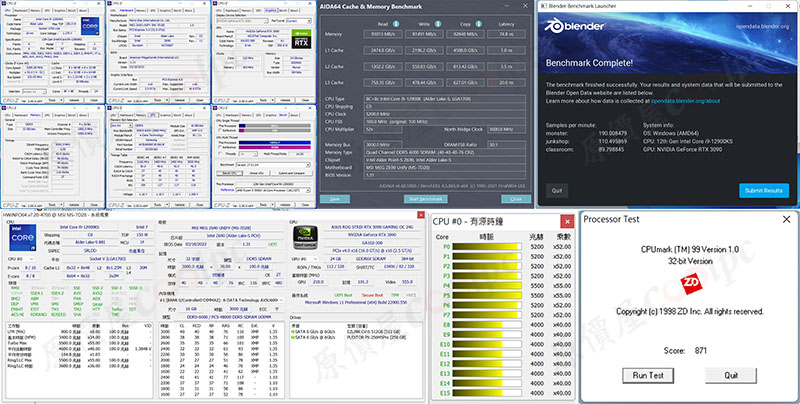The width and height of the screenshot is (800, 404).
Task: Enable the Threads checkbox in CPU-Z Bench
Action: 220,154
